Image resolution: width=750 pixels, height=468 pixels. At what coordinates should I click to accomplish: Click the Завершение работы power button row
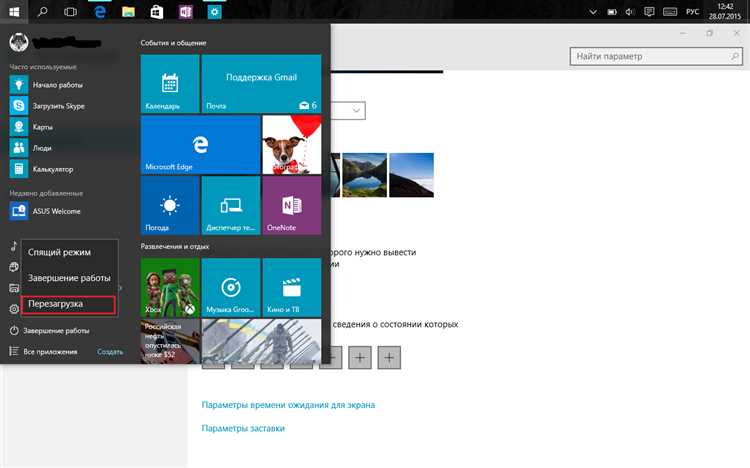click(x=65, y=331)
